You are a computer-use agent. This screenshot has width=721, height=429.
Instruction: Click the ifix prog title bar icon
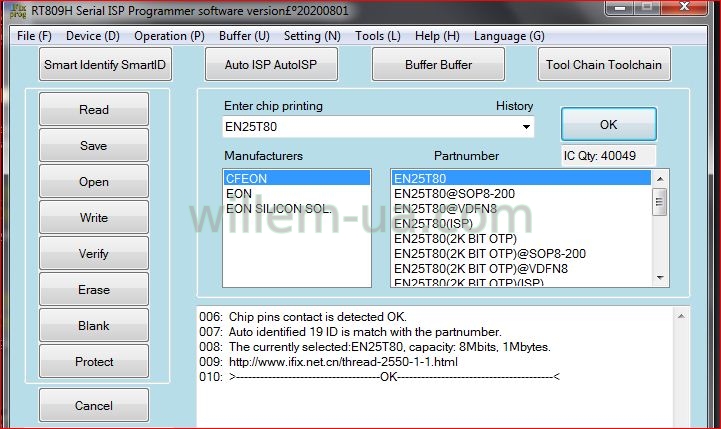[x=18, y=11]
